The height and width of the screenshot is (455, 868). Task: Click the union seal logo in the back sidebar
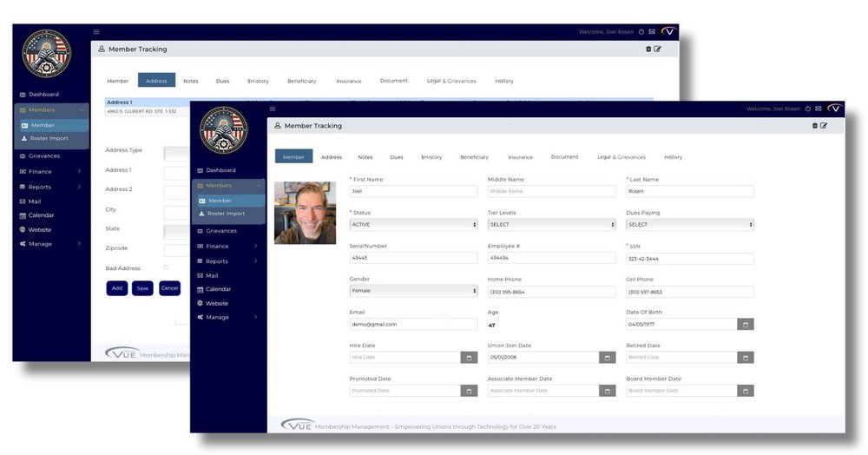[x=47, y=54]
